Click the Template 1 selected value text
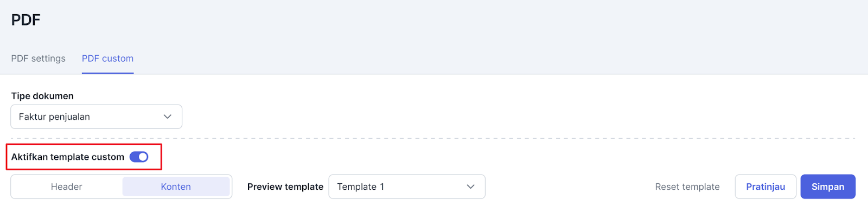This screenshot has height=206, width=868. click(x=361, y=186)
